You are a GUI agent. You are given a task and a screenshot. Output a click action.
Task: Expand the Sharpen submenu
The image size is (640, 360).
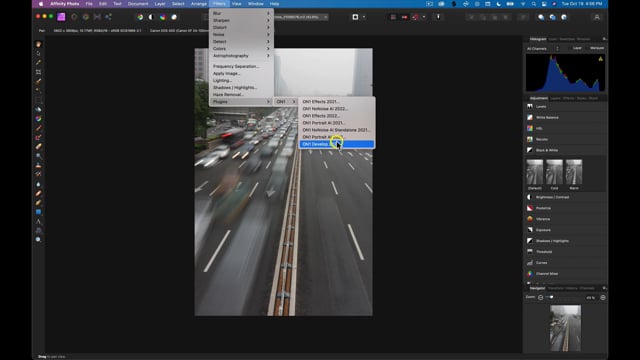click(241, 20)
